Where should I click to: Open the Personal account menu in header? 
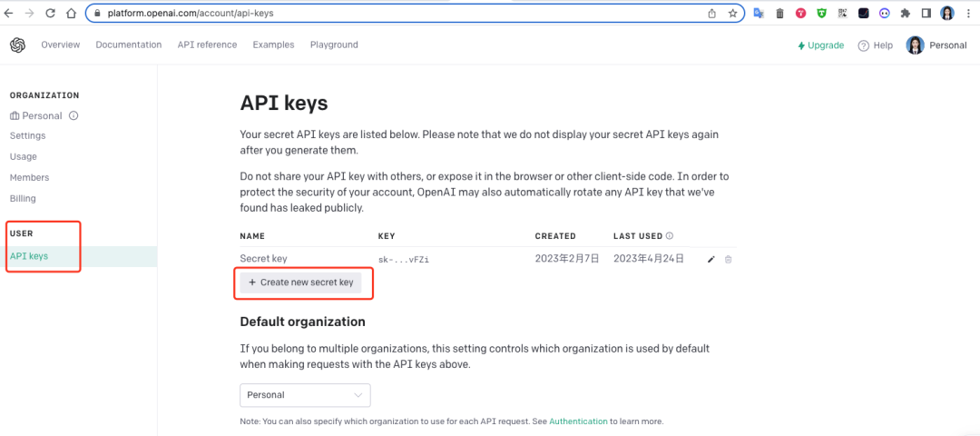click(x=936, y=45)
